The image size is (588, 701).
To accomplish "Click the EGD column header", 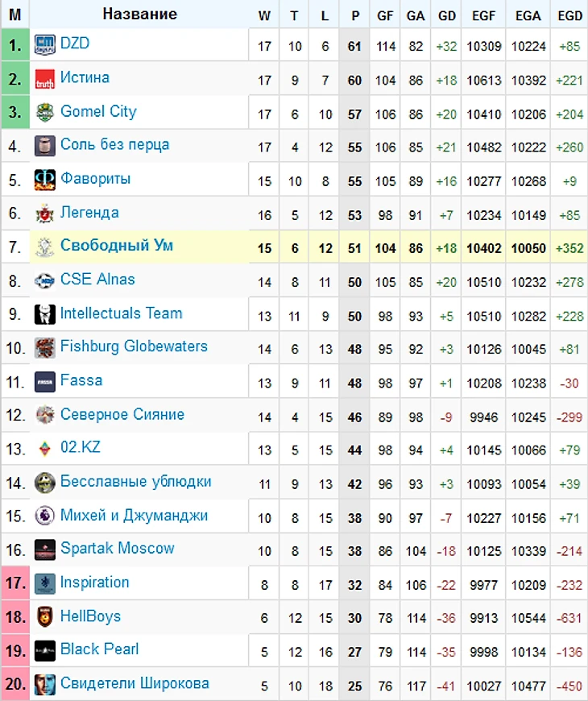I will pos(569,15).
